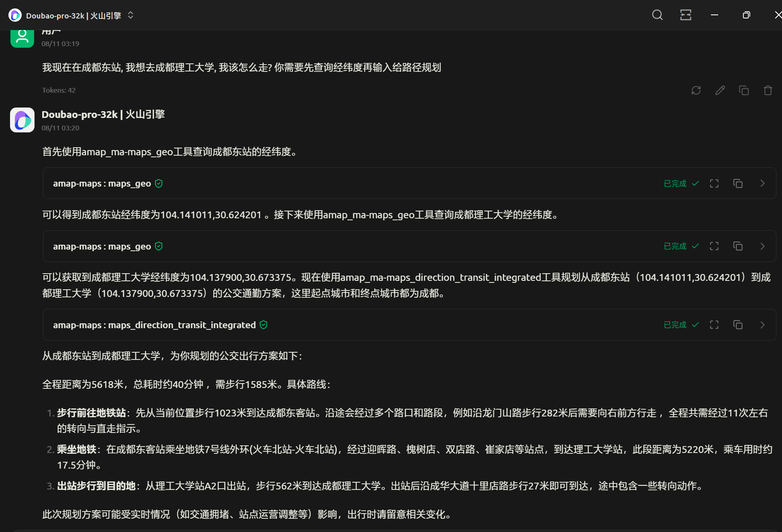
Task: Click the layout toggle icon beside search
Action: (686, 15)
